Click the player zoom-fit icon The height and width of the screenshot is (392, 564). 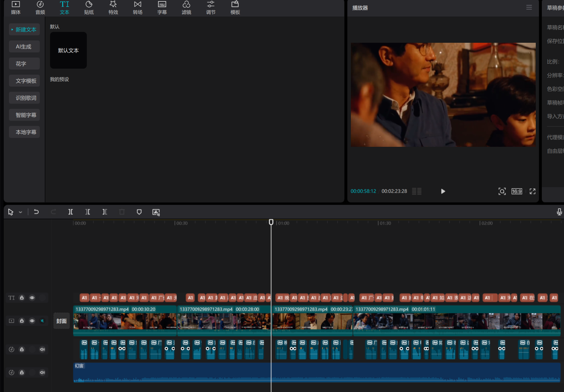(502, 191)
